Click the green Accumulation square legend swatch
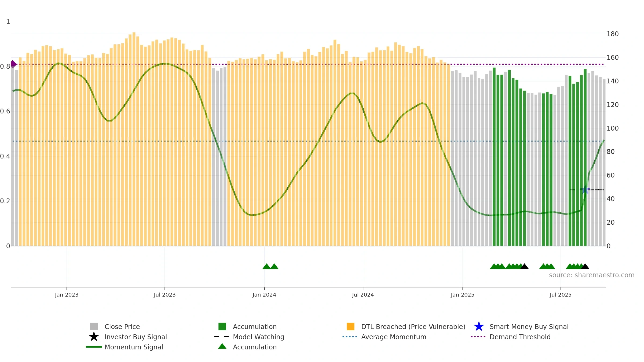Viewport: 644px width, 362px height. tap(222, 327)
